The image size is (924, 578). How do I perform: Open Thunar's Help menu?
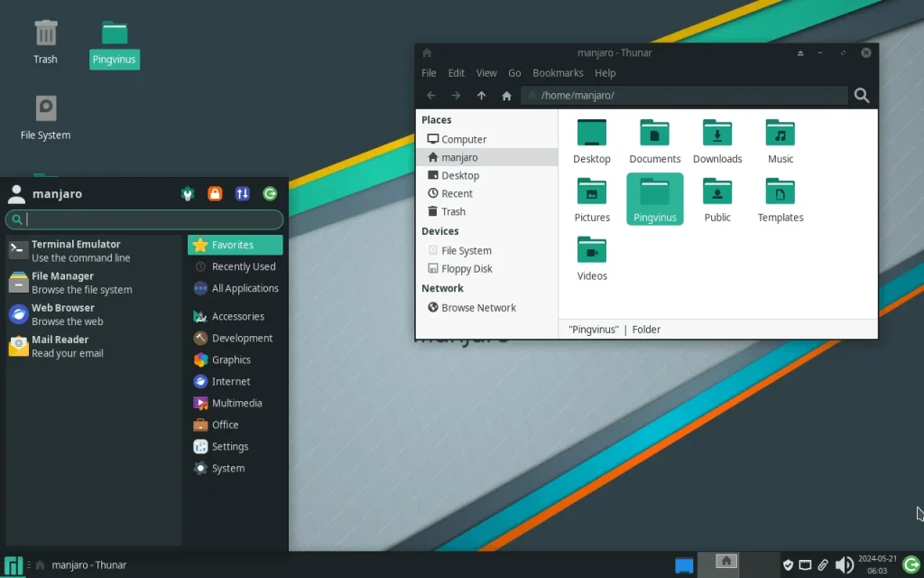(x=605, y=73)
